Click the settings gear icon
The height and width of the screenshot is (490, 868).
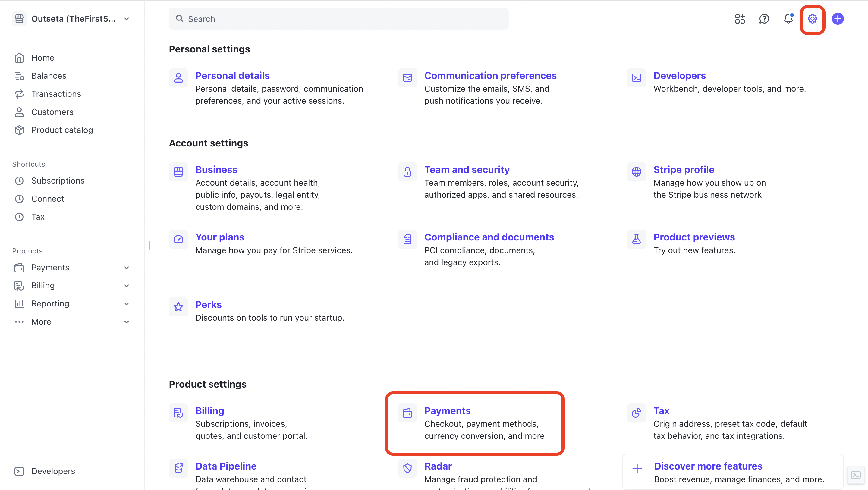coord(812,19)
